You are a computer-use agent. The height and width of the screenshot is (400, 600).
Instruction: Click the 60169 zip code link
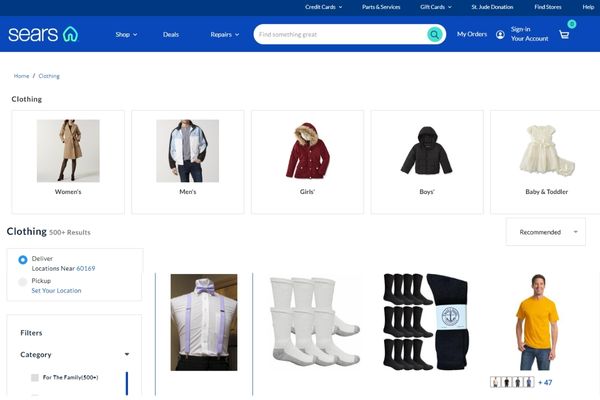click(86, 268)
